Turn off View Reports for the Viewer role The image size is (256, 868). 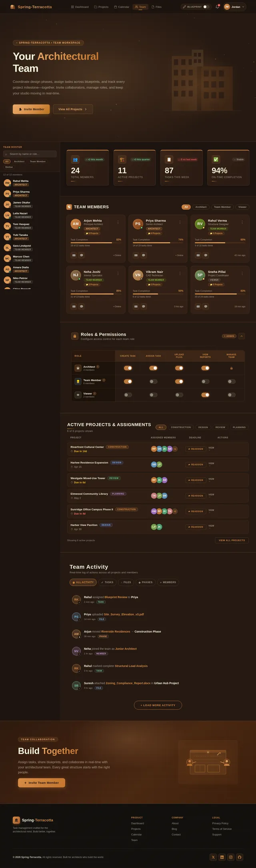(205, 395)
